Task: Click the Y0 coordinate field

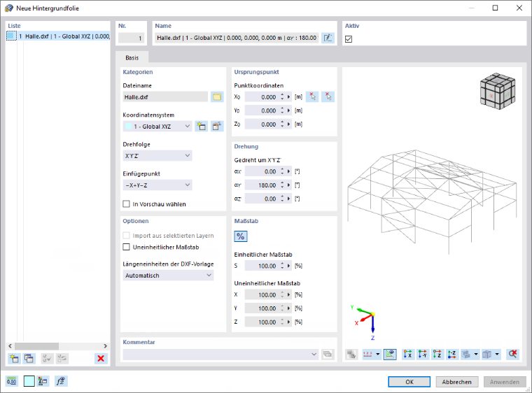Action: click(x=262, y=110)
